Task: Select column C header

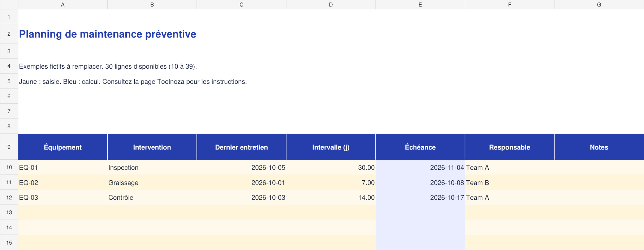Action: click(x=241, y=4)
